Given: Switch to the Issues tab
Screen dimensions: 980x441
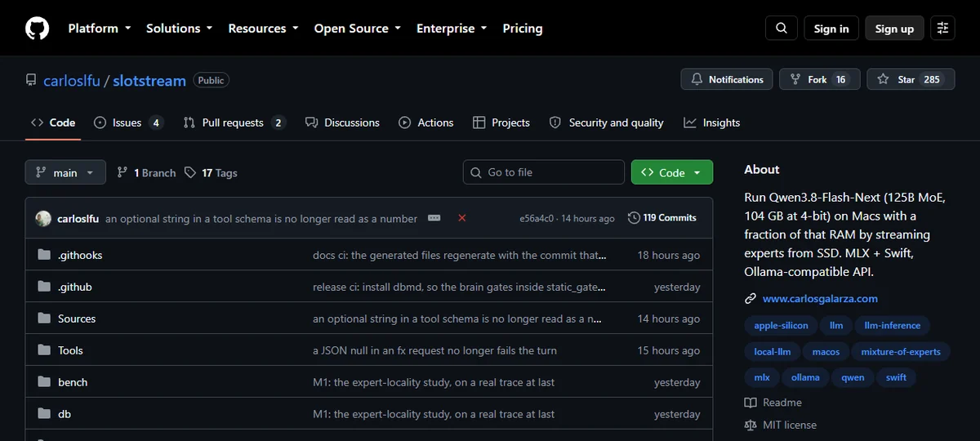Looking at the screenshot, I should click(x=129, y=122).
